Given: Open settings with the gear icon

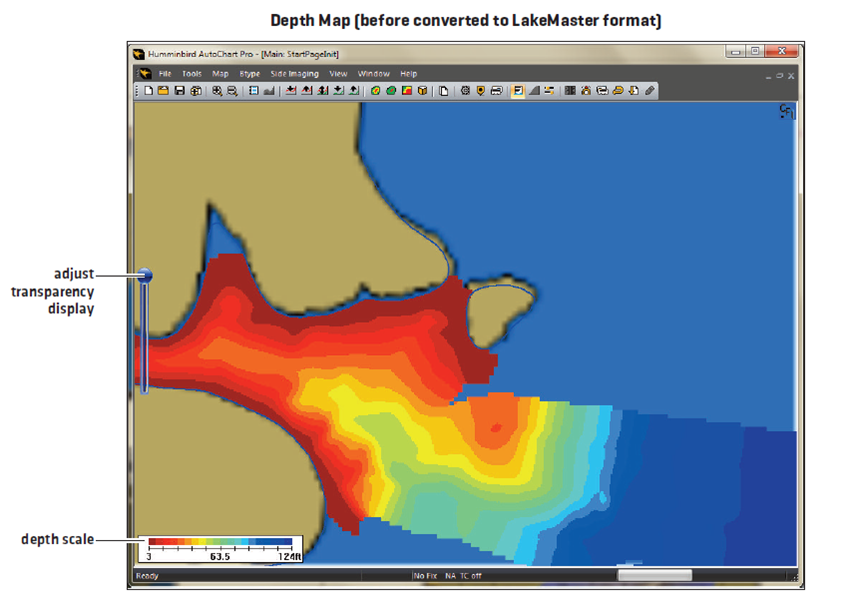Looking at the screenshot, I should (x=465, y=90).
